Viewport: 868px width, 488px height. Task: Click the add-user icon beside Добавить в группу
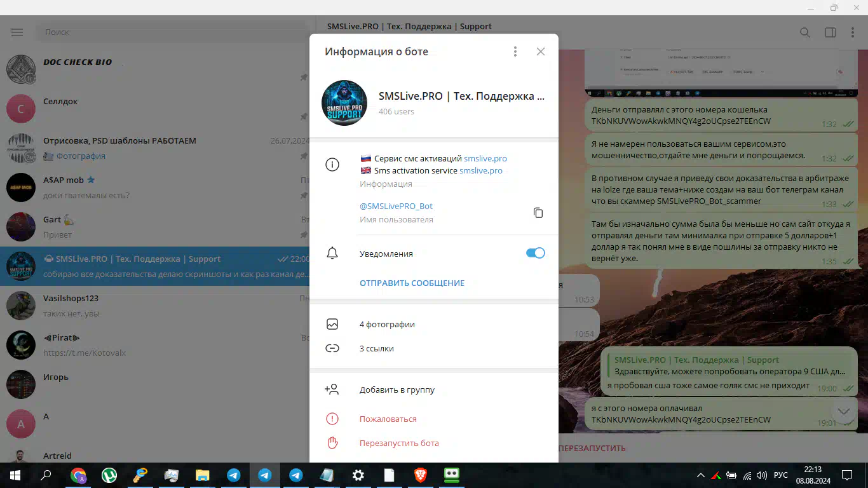tap(332, 390)
